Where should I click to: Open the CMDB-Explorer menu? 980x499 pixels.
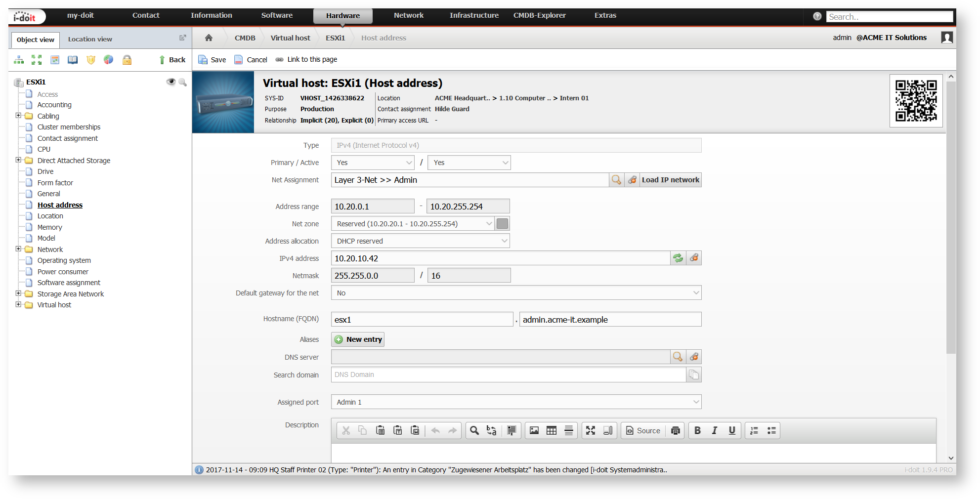539,15
